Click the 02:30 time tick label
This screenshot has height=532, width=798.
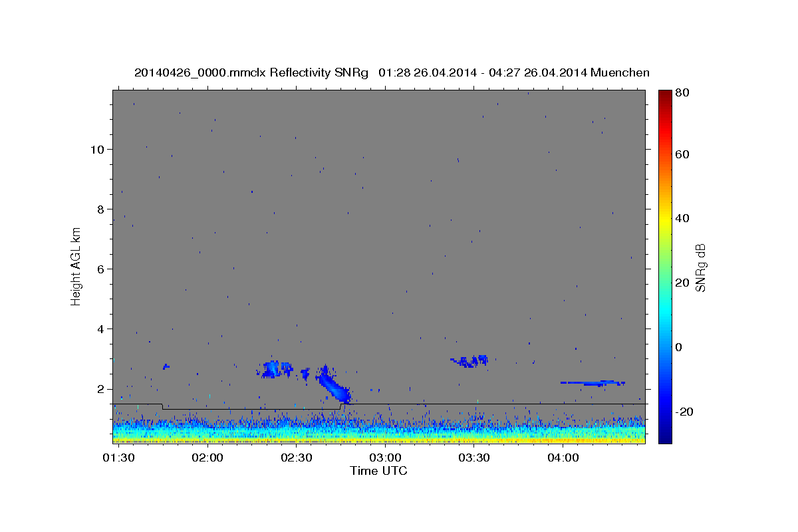pos(297,458)
